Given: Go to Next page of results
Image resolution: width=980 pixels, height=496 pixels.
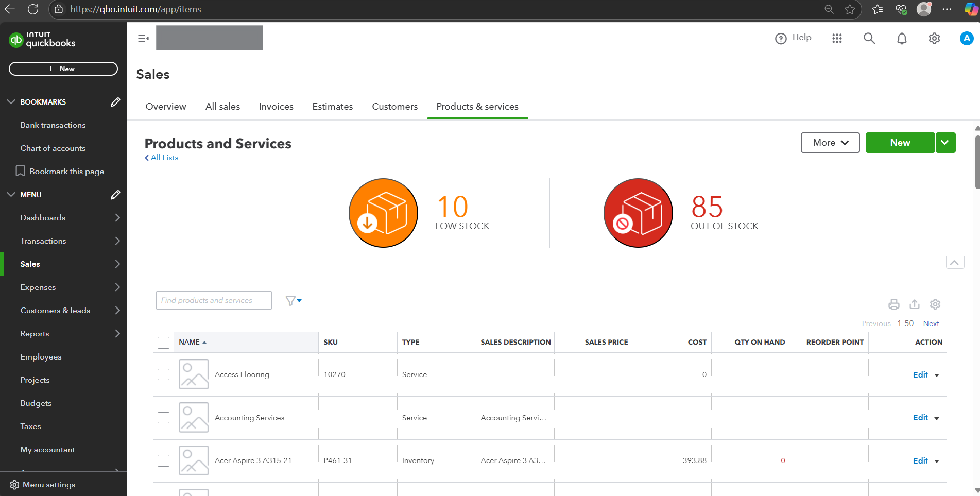Looking at the screenshot, I should click(x=931, y=323).
